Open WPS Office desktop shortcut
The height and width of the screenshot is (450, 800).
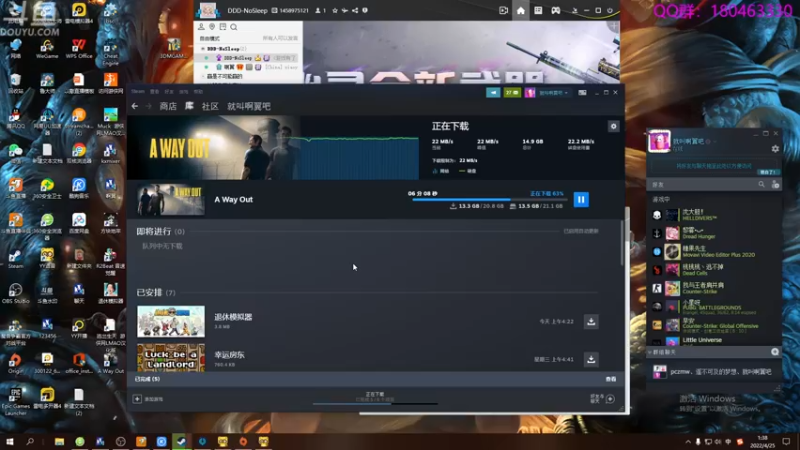click(79, 48)
